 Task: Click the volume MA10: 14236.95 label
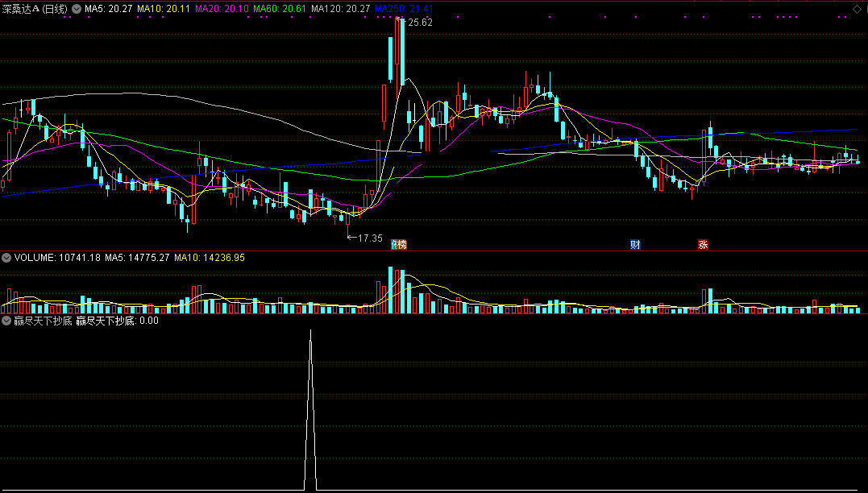coord(210,257)
